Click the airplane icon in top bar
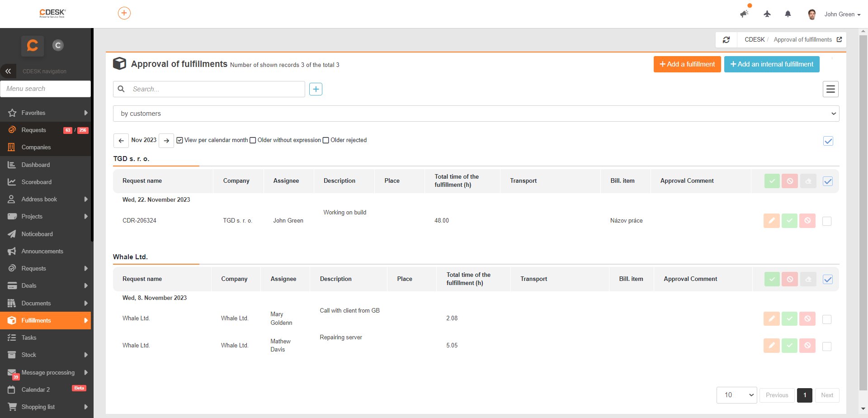Image resolution: width=868 pixels, height=418 pixels. tap(767, 14)
